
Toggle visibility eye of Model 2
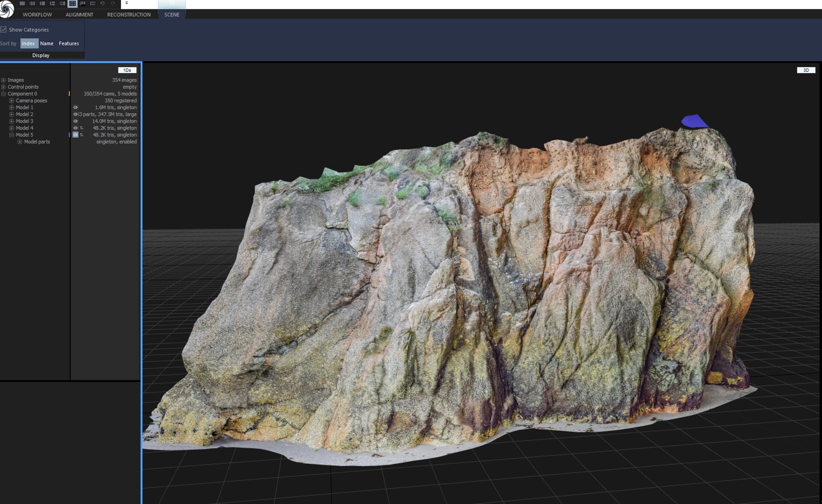75,114
